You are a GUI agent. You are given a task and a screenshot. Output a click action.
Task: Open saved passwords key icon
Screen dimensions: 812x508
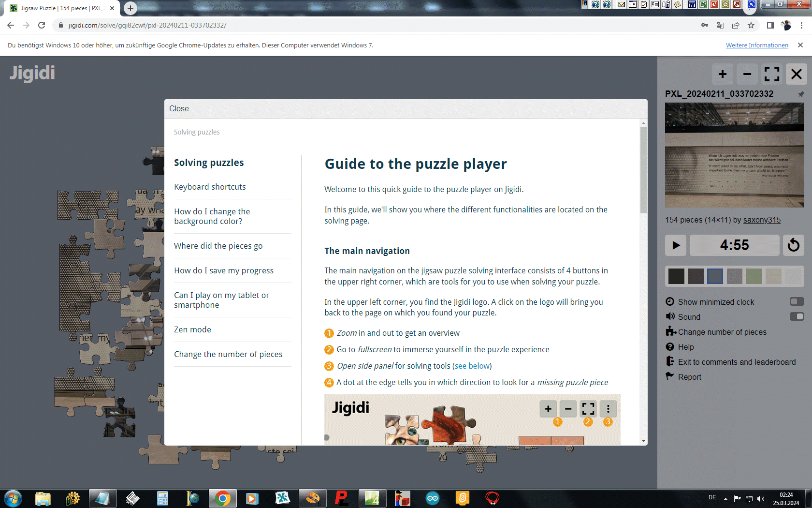pos(705,25)
